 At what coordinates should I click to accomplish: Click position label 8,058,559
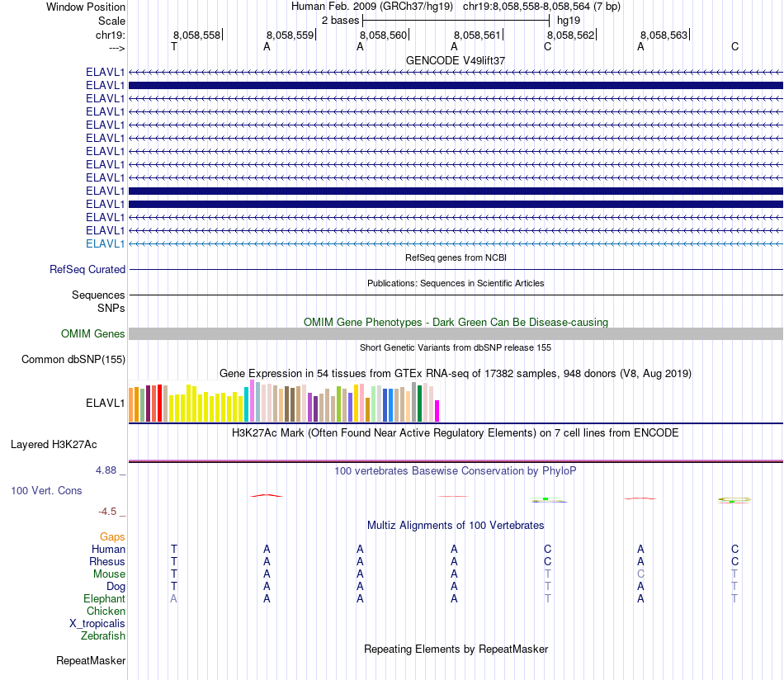(290, 35)
